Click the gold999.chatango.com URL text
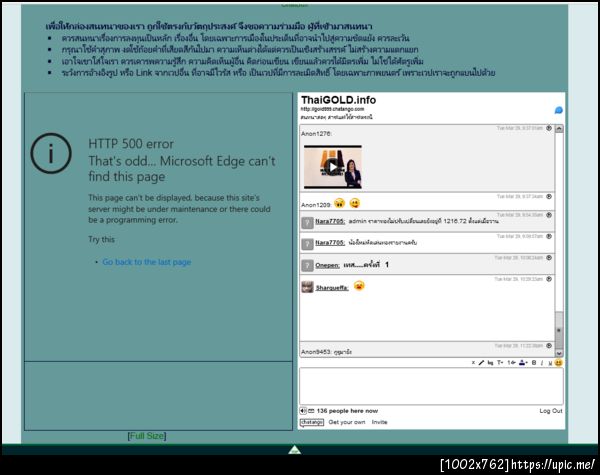Viewport: 600px width, 475px height. click(332, 109)
